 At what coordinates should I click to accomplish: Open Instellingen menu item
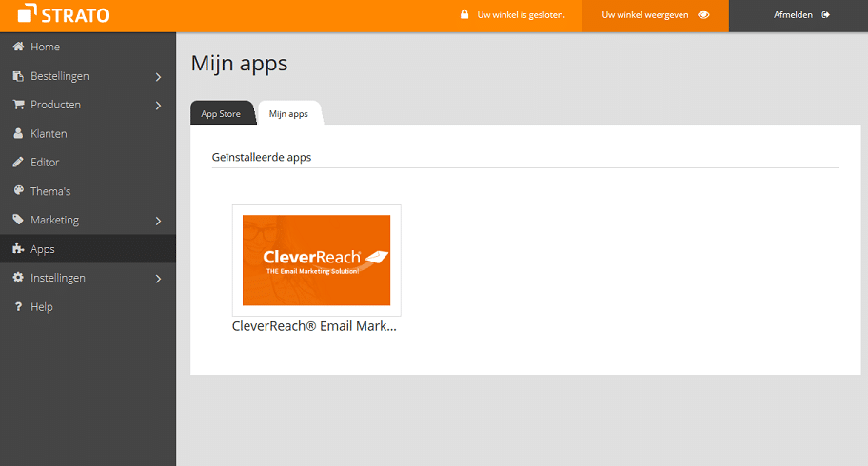click(88, 278)
